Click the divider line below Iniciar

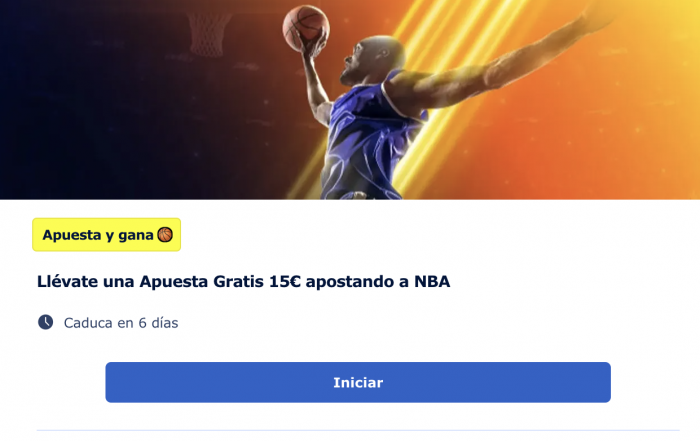tap(358, 430)
